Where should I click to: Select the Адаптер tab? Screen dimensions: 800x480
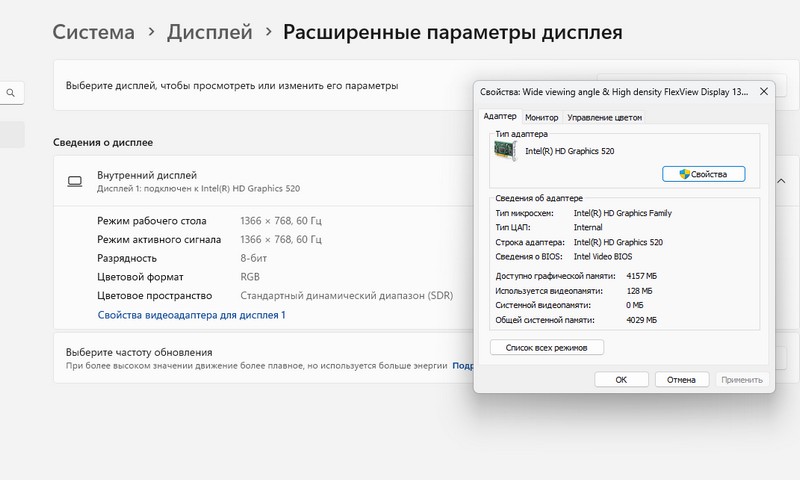[x=500, y=117]
